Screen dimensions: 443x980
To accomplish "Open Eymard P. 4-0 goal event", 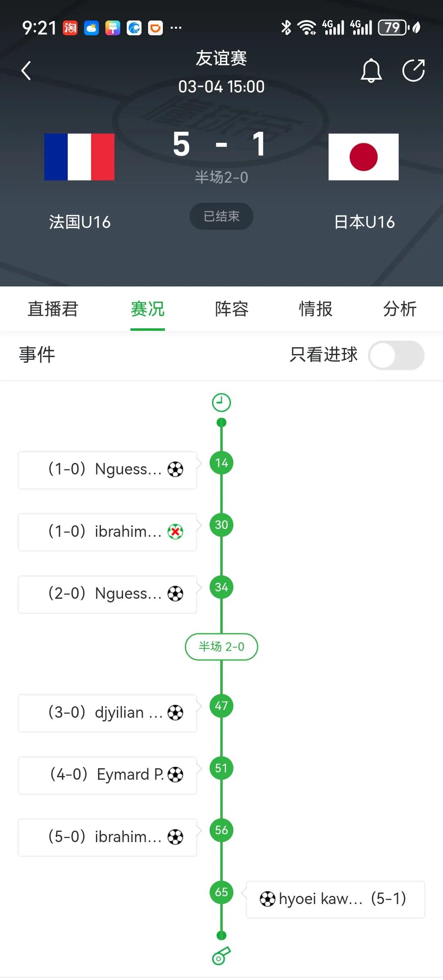I will coord(107,775).
